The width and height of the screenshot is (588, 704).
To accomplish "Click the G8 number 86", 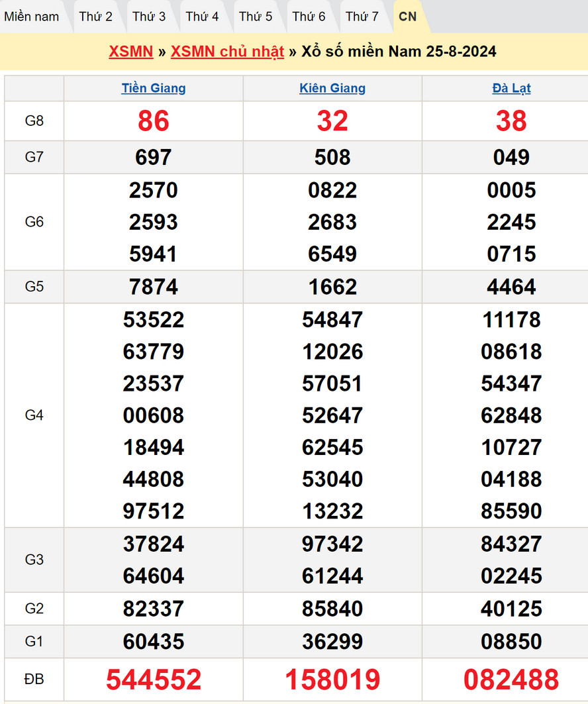I will point(154,121).
